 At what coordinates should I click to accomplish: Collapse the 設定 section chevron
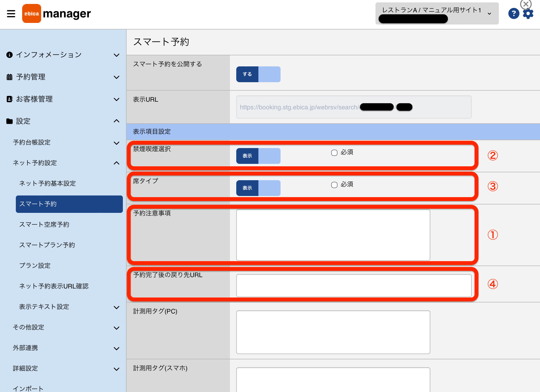coord(117,121)
